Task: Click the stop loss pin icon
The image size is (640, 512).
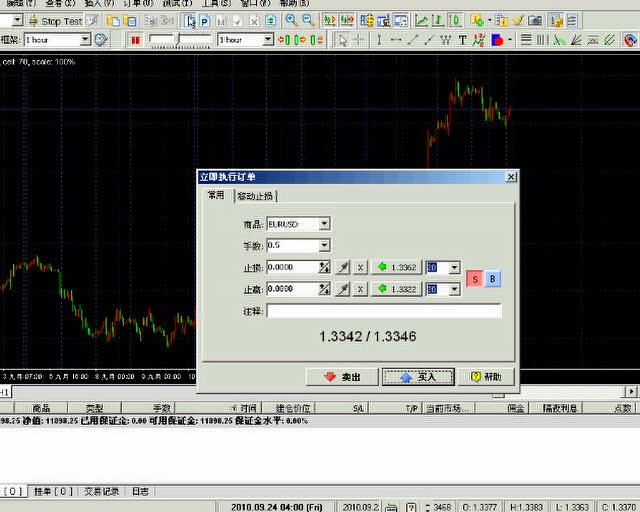Action: coord(342,267)
